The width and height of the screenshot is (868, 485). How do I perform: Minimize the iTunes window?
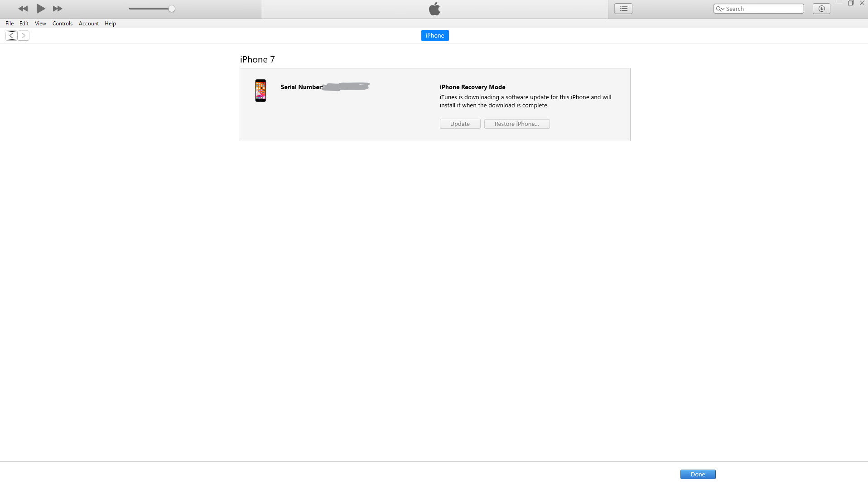pos(839,3)
